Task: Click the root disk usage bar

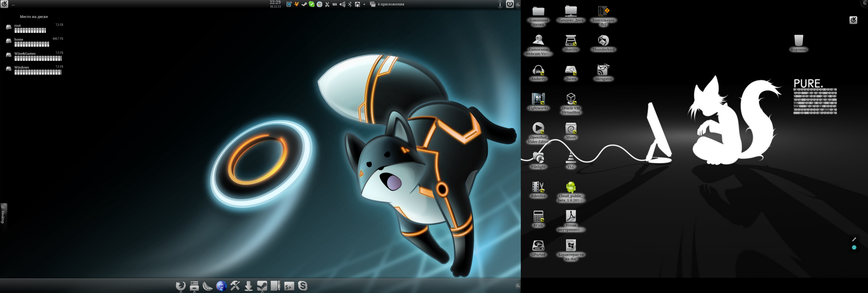Action: click(30, 30)
